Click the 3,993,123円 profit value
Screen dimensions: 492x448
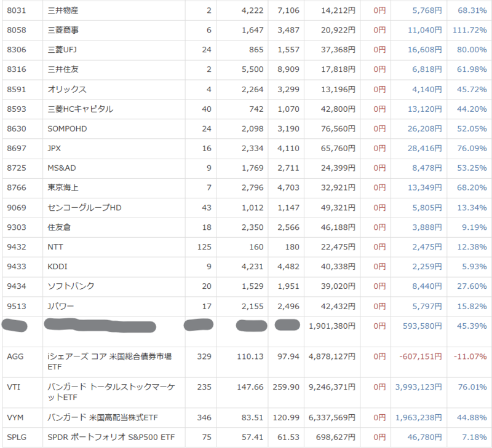pos(418,387)
